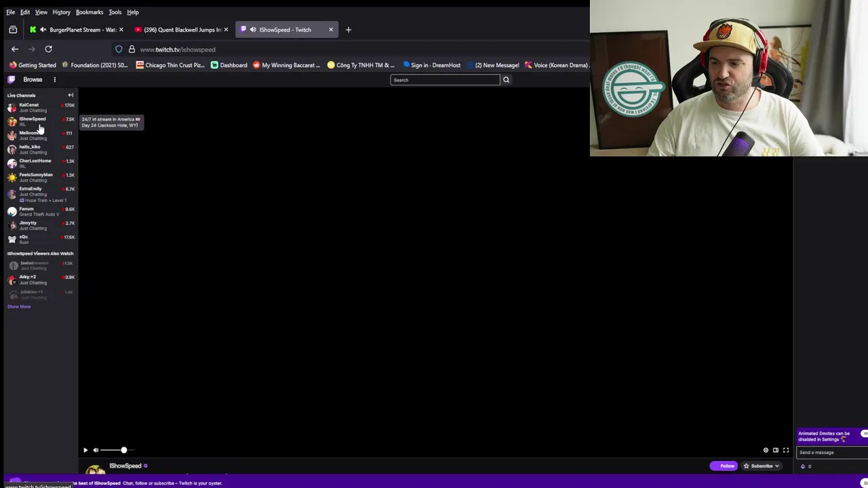Open the (2) New Message! bookmark

coord(493,65)
